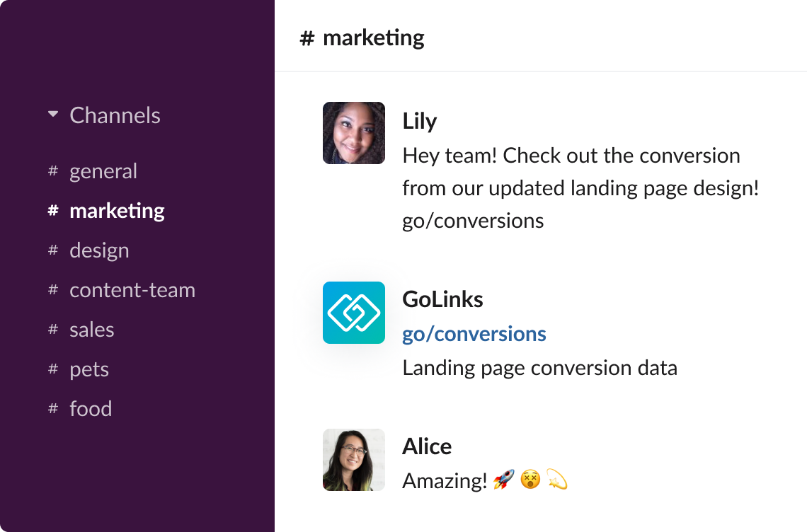Expand the content-team channel hashtag icon

coord(52,289)
